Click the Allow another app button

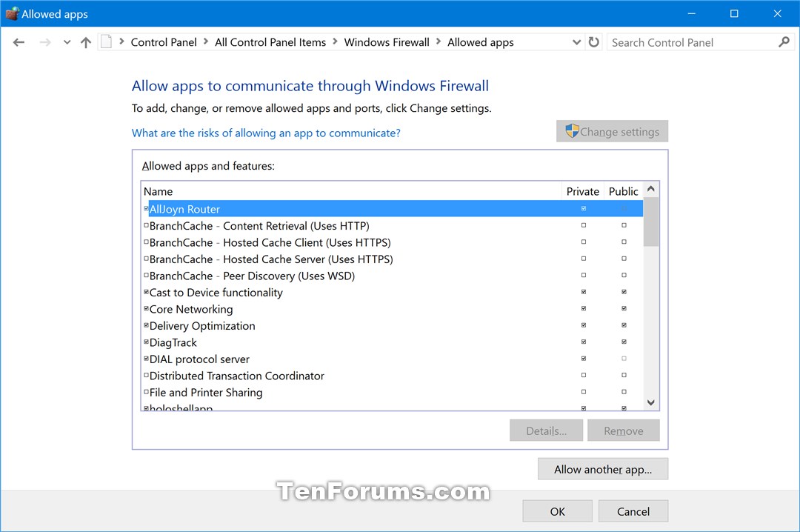602,468
